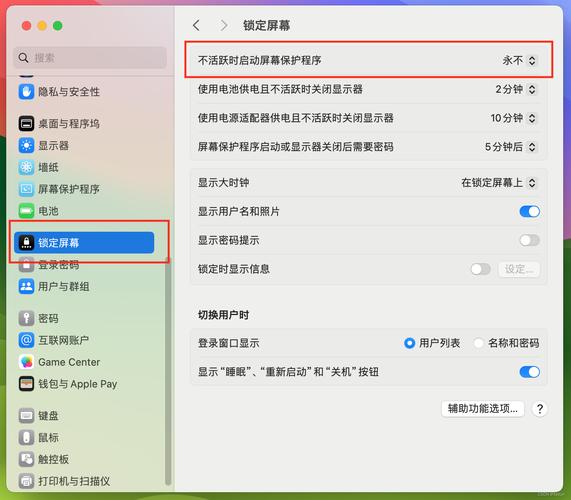Go forward with the right chevron
This screenshot has height=500, width=571.
(224, 25)
